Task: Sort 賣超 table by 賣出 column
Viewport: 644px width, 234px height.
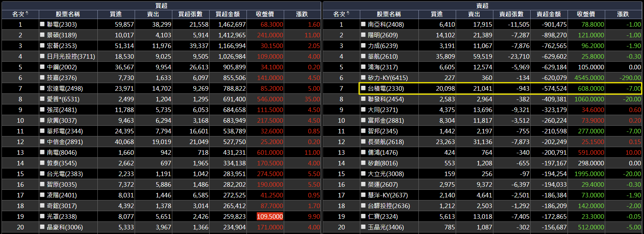Action: click(x=474, y=14)
